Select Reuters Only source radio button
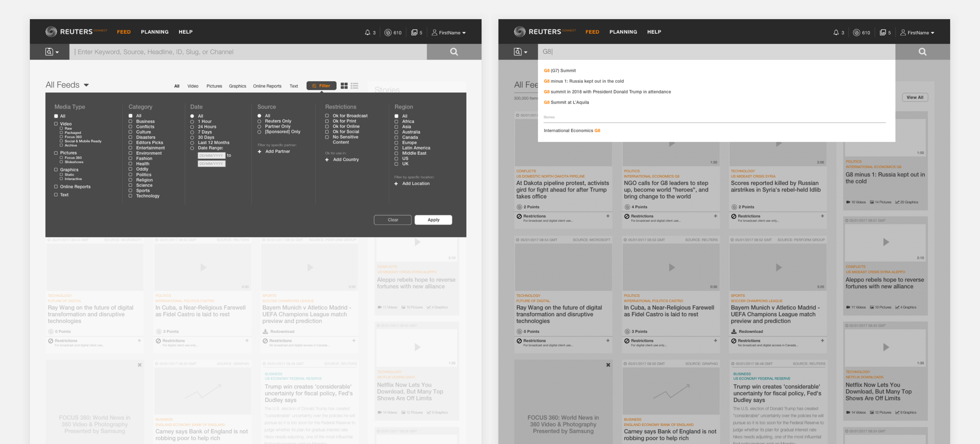 click(x=259, y=121)
